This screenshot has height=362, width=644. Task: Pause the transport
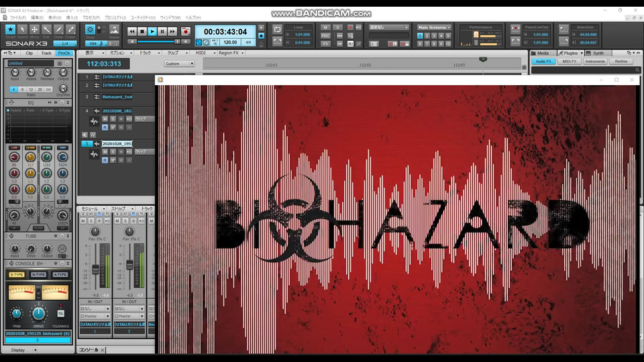click(x=162, y=32)
